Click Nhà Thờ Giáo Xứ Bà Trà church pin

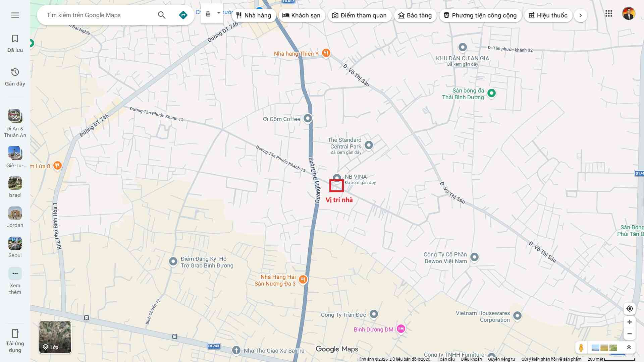(x=236, y=351)
